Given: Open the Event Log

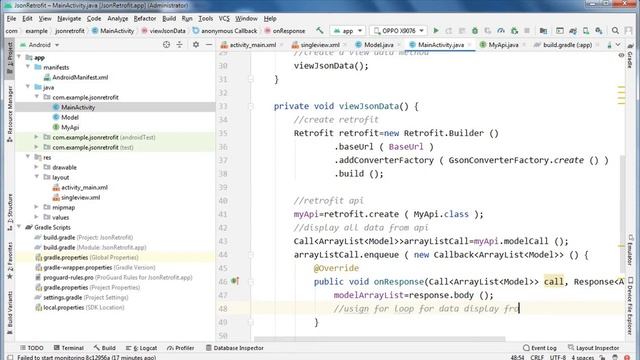Looking at the screenshot, I should [x=540, y=348].
